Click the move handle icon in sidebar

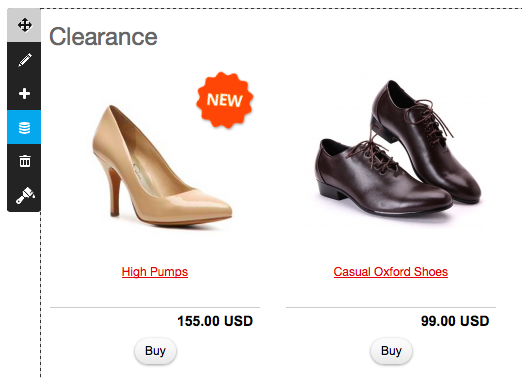pyautogui.click(x=24, y=25)
